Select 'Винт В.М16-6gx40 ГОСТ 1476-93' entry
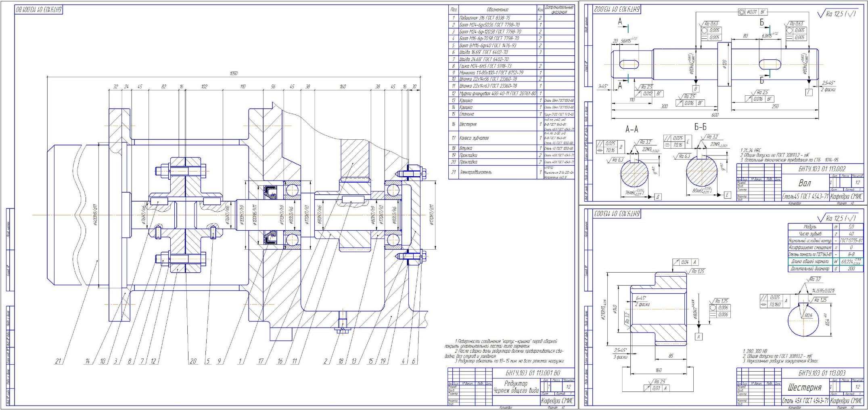Viewport: 868px width, 410px height. coord(512,45)
